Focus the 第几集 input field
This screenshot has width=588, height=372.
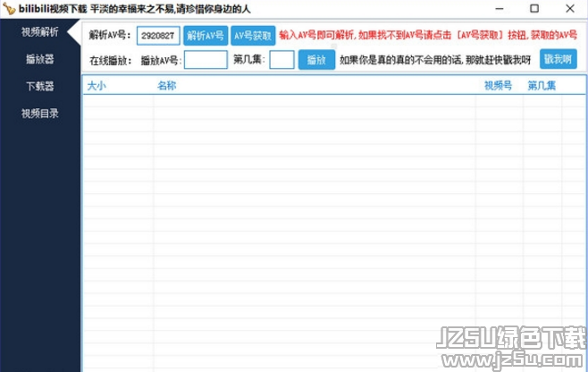click(x=282, y=60)
